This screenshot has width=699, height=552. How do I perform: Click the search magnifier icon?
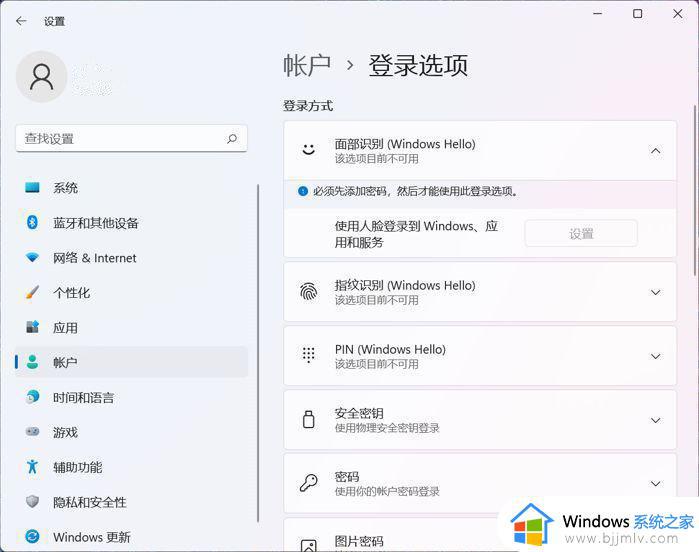coord(232,139)
